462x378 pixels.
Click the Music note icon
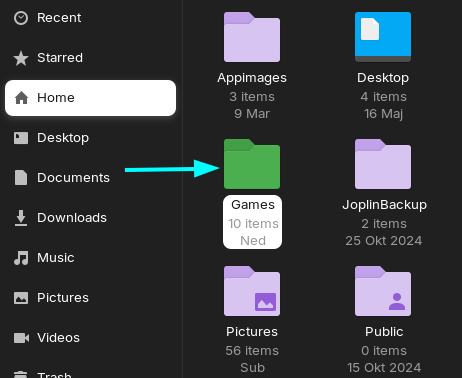tap(21, 258)
